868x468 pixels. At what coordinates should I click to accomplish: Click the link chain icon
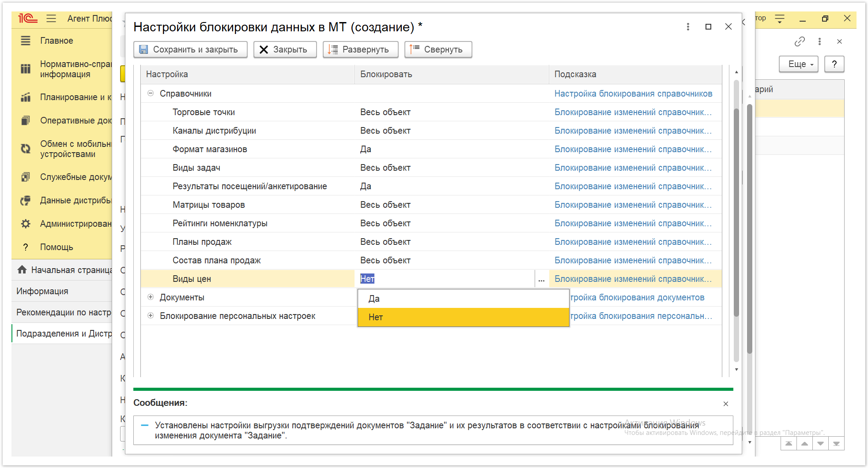(x=800, y=41)
